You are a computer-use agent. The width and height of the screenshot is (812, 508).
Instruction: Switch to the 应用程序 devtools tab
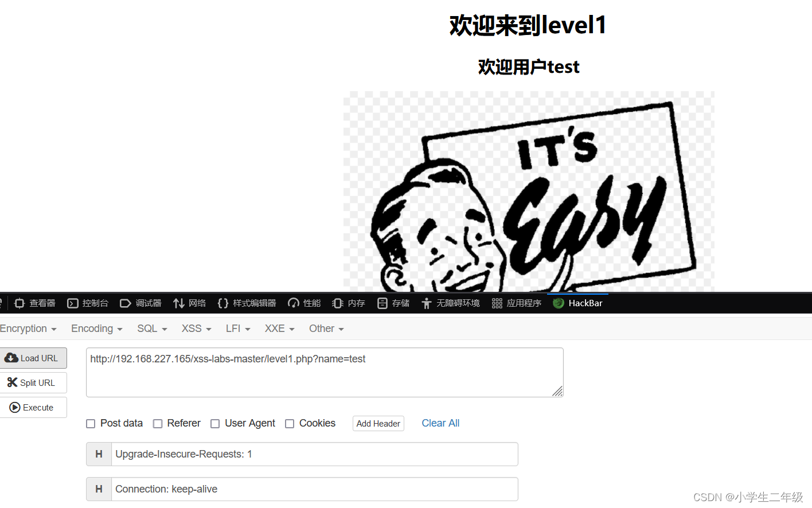pos(517,303)
